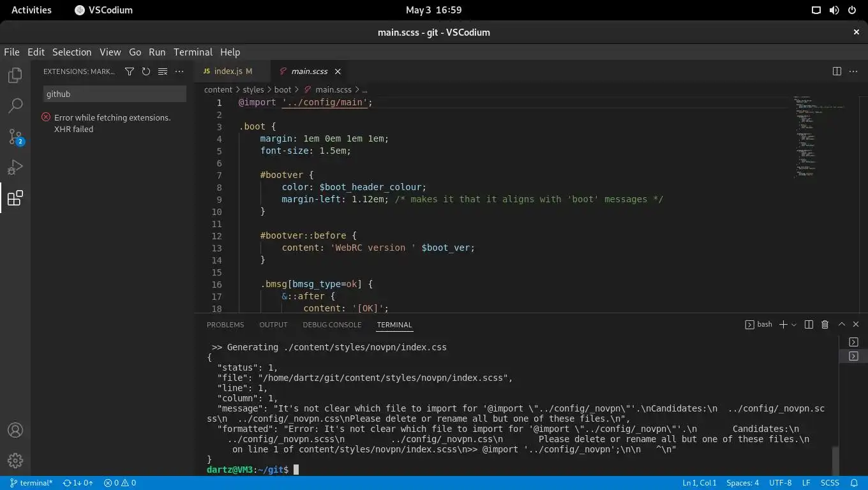Image resolution: width=868 pixels, height=490 pixels.
Task: Select language mode SCSS in status bar
Action: (x=830, y=483)
